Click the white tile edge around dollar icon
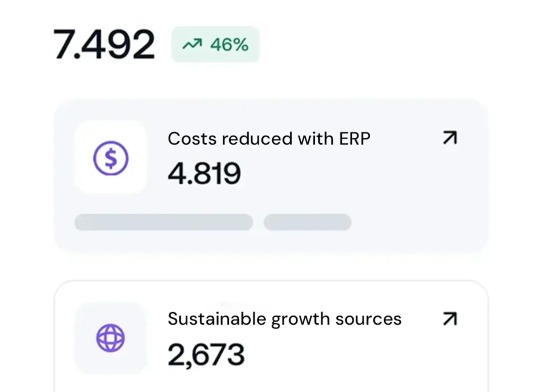The width and height of the screenshot is (543, 392). (83, 130)
